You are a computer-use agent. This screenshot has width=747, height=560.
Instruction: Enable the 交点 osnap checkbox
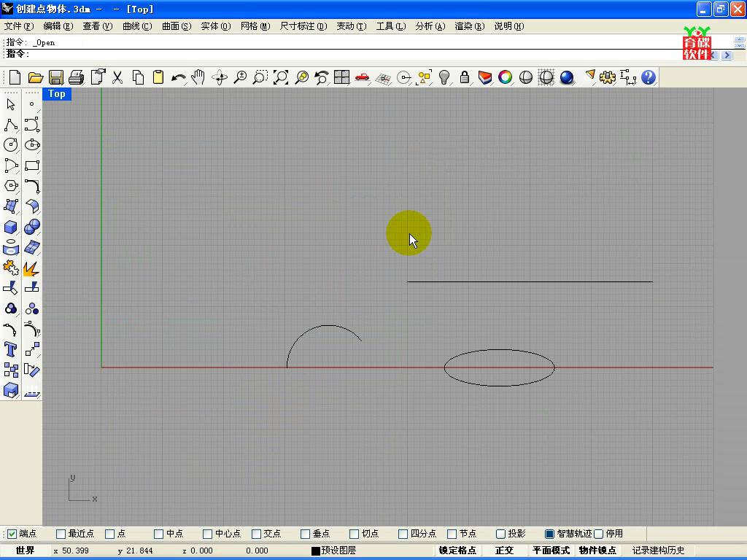256,534
